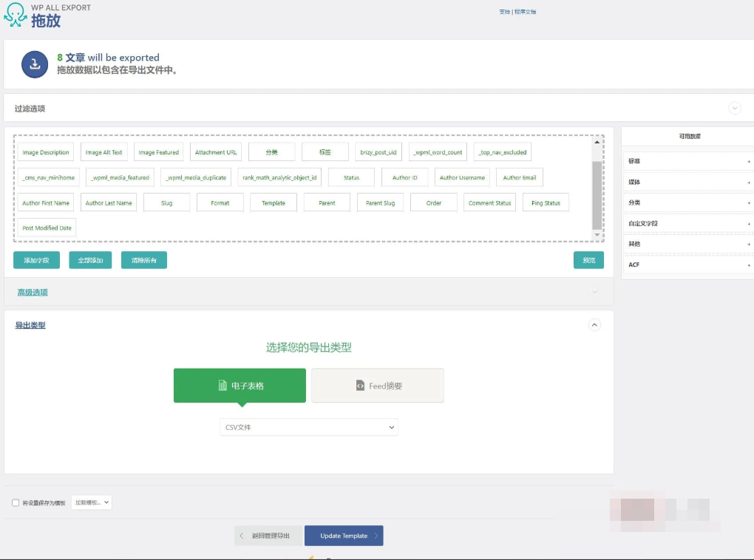Collapse the 导出类型 section arrow
Image resolution: width=754 pixels, height=560 pixels.
594,325
